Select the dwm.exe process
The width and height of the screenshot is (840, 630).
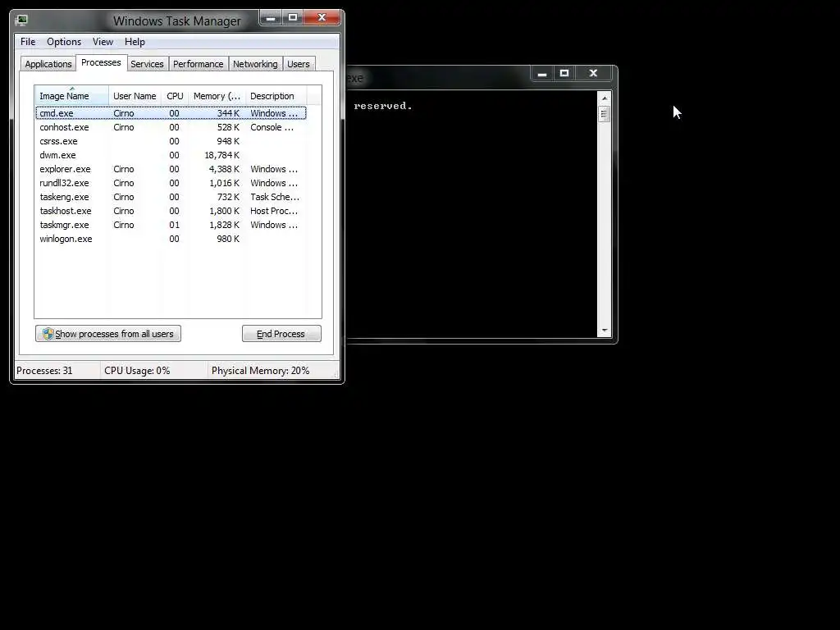pos(171,155)
